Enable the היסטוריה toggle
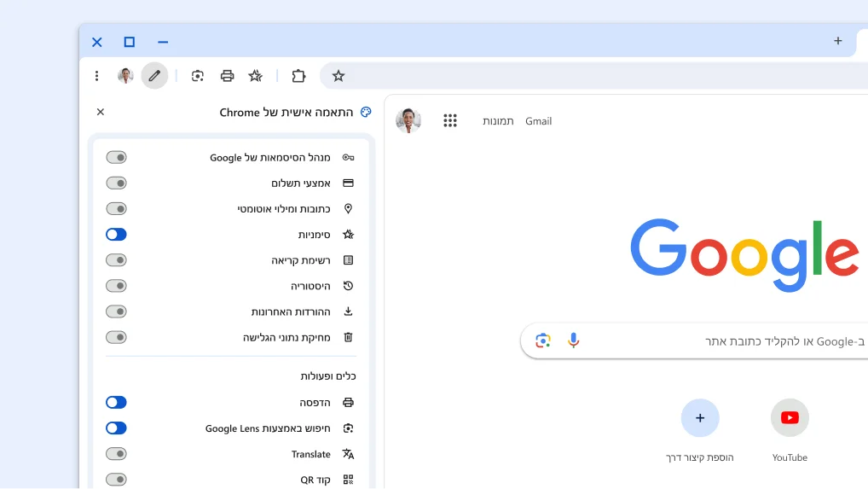The width and height of the screenshot is (868, 489). 116,286
